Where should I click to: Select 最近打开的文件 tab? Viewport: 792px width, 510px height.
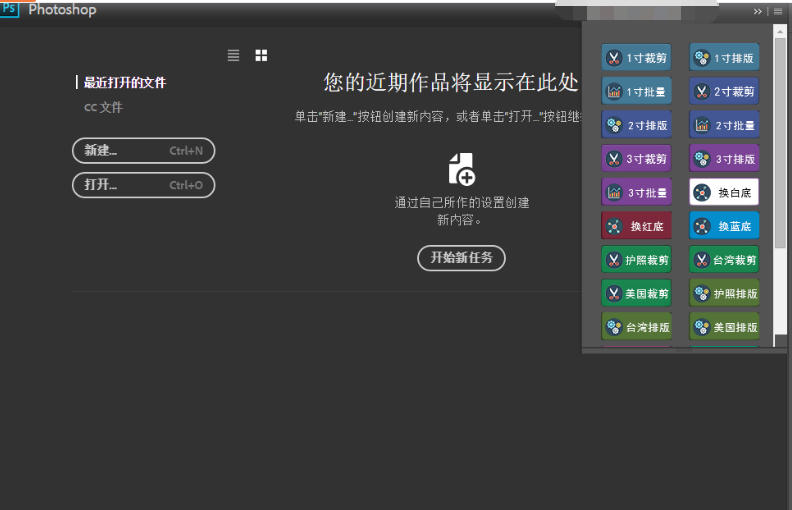pyautogui.click(x=124, y=82)
